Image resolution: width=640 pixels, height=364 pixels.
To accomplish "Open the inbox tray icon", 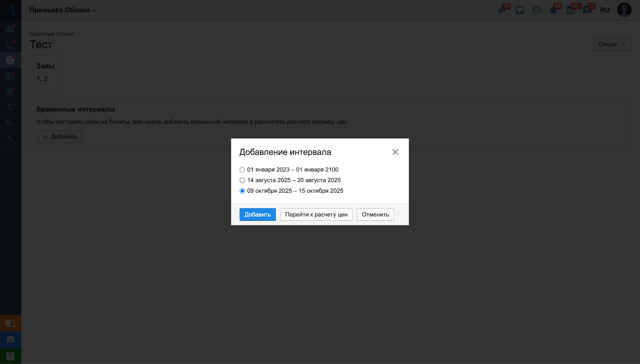I will pos(520,10).
